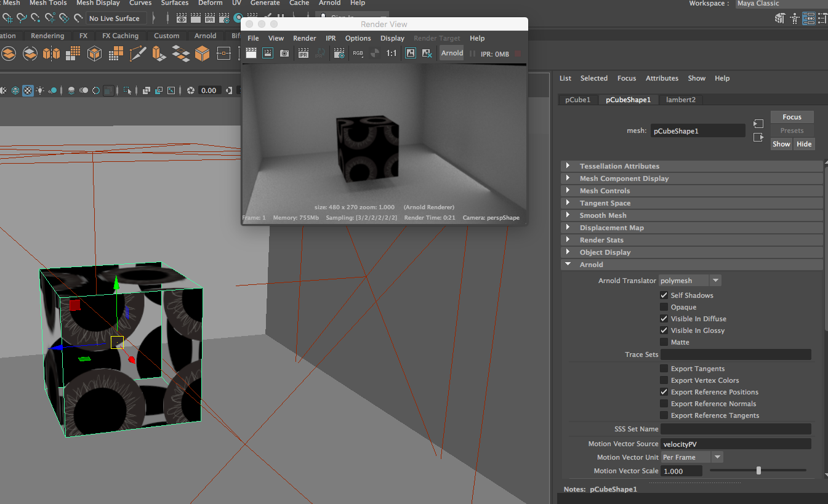This screenshot has height=504, width=828.
Task: Toggle textured display in viewport toolbar
Action: 28,90
